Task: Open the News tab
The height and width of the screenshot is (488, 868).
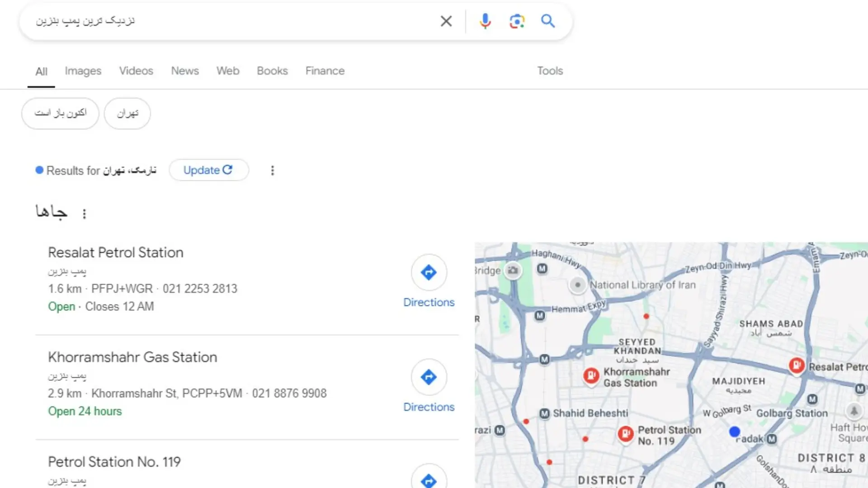Action: [185, 71]
